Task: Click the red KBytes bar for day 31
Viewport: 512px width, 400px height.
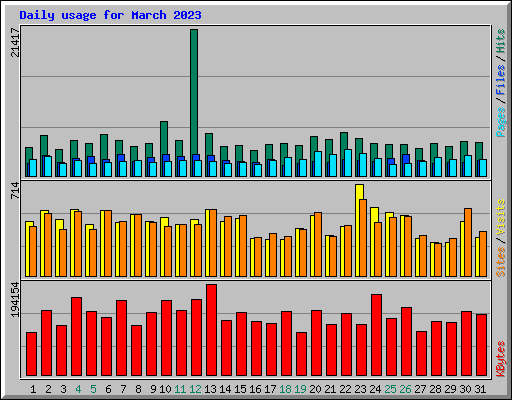Action: click(x=481, y=345)
